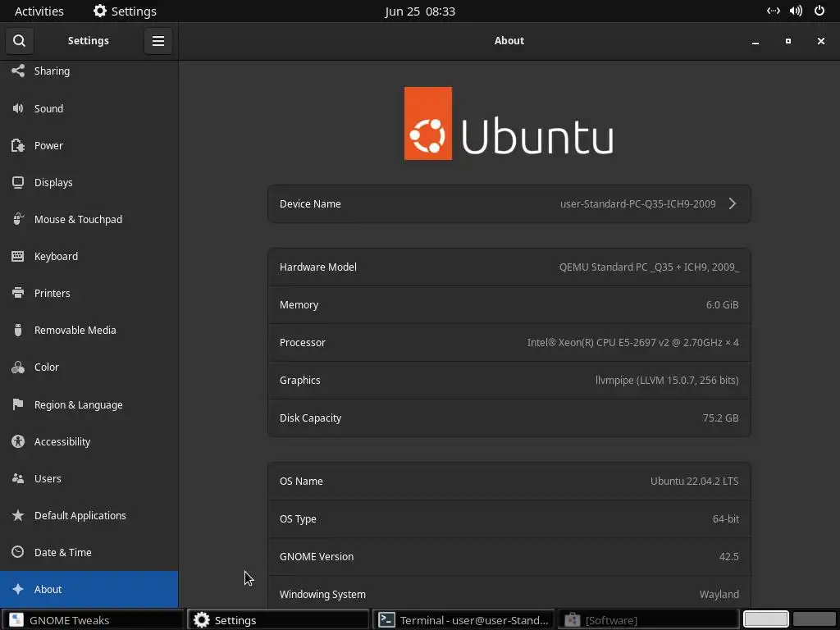Select the first workspace indicator in taskbar
Image resolution: width=840 pixels, height=630 pixels.
pyautogui.click(x=765, y=619)
